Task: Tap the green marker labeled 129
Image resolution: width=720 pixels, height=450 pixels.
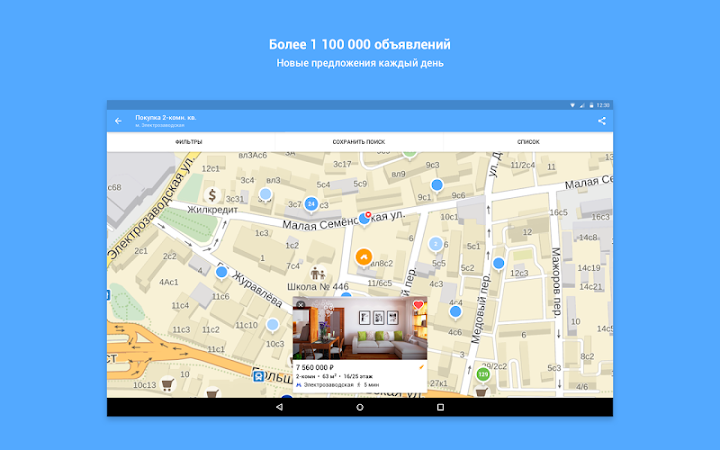Action: [483, 375]
